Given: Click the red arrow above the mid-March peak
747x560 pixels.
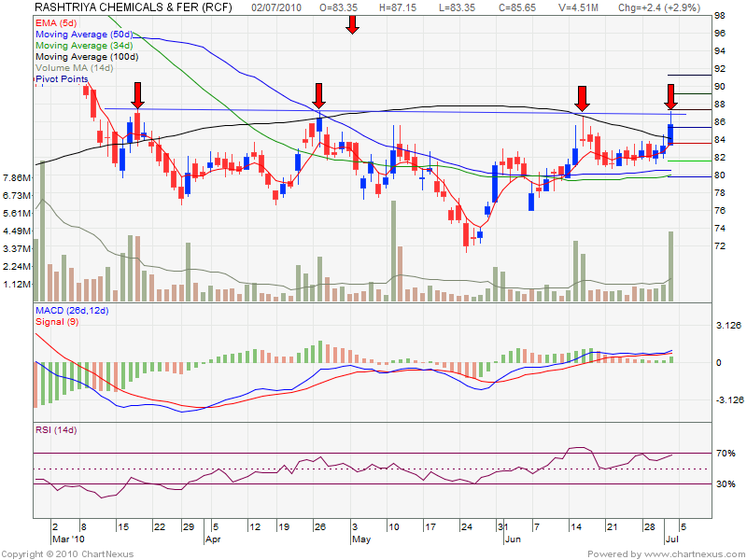Looking at the screenshot, I should 138,94.
